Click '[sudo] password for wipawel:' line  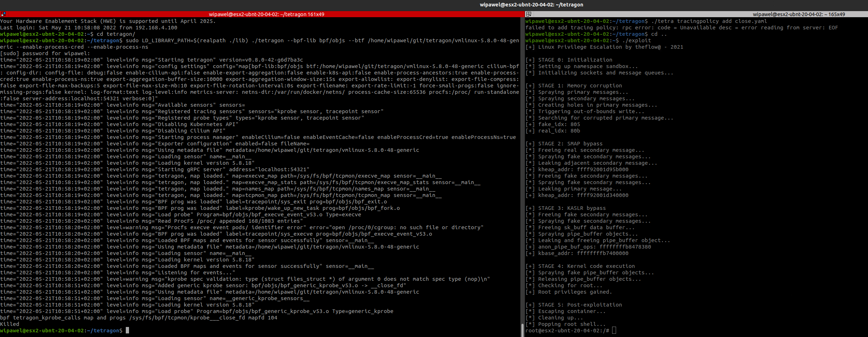[x=45, y=53]
